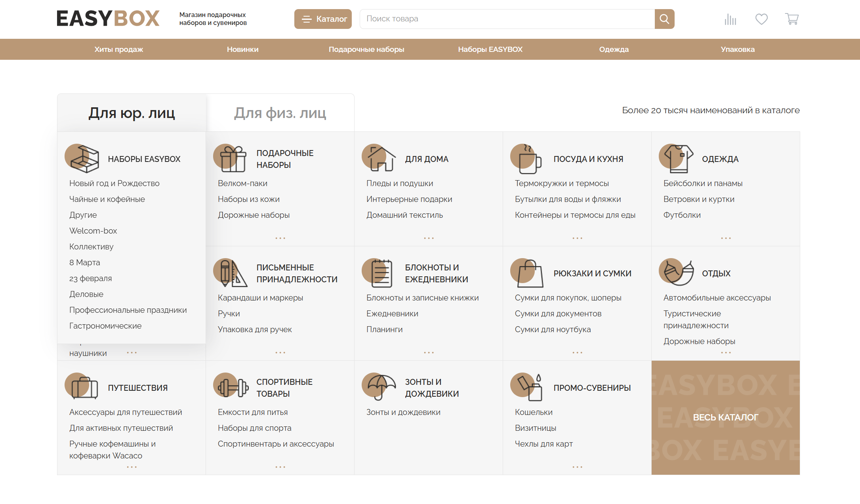This screenshot has width=860, height=504.
Task: Open Хиты продаж in the navigation bar
Action: pyautogui.click(x=118, y=49)
